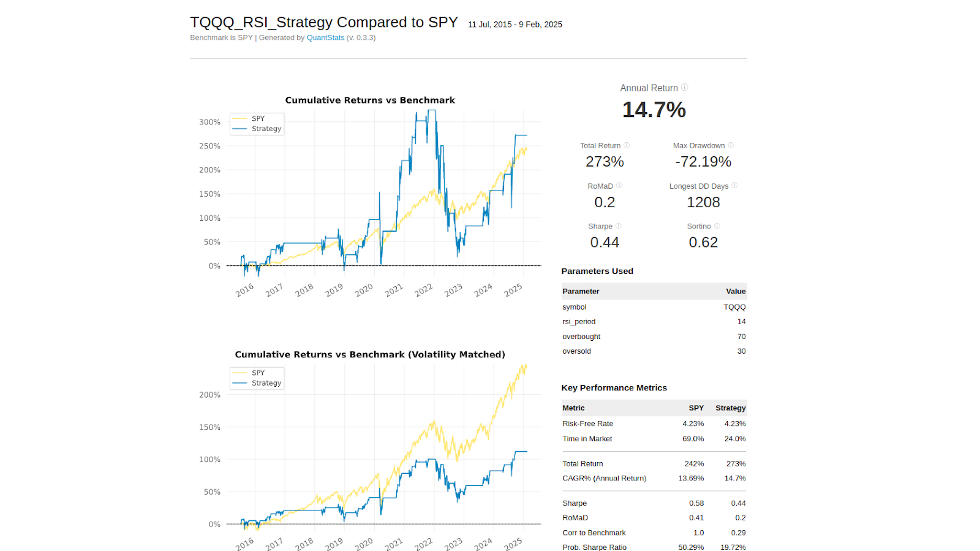Click the 14.7% annual return headline figure
Viewport: 980px width, 551px height.
(654, 110)
